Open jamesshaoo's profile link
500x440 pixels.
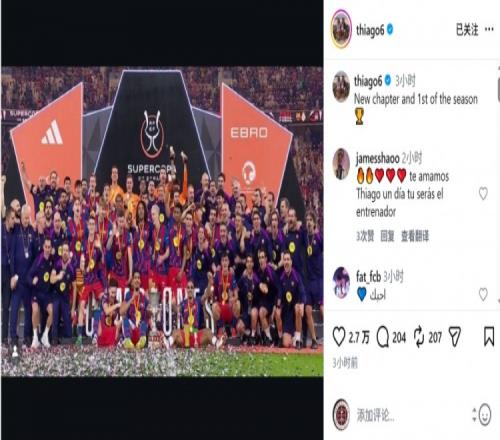377,158
